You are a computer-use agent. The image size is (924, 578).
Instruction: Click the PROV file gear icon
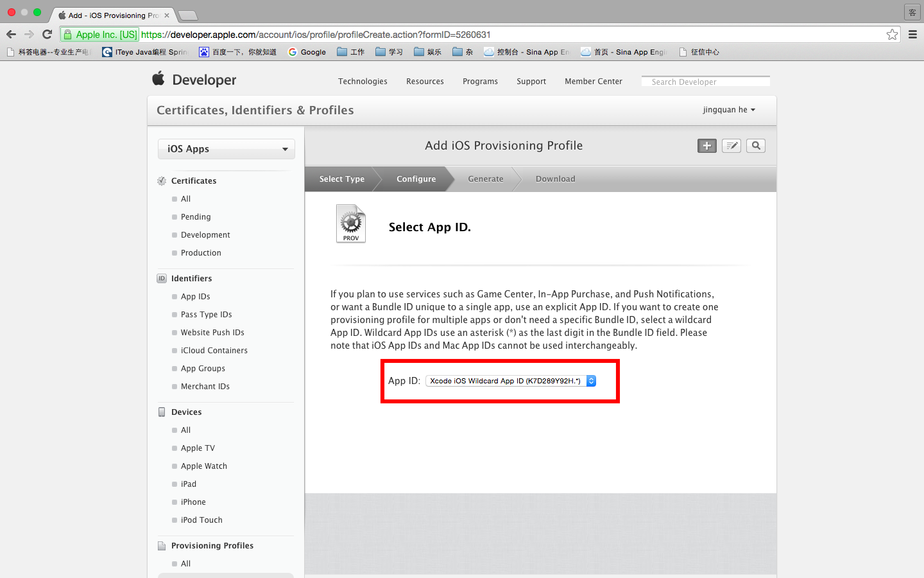(x=351, y=223)
